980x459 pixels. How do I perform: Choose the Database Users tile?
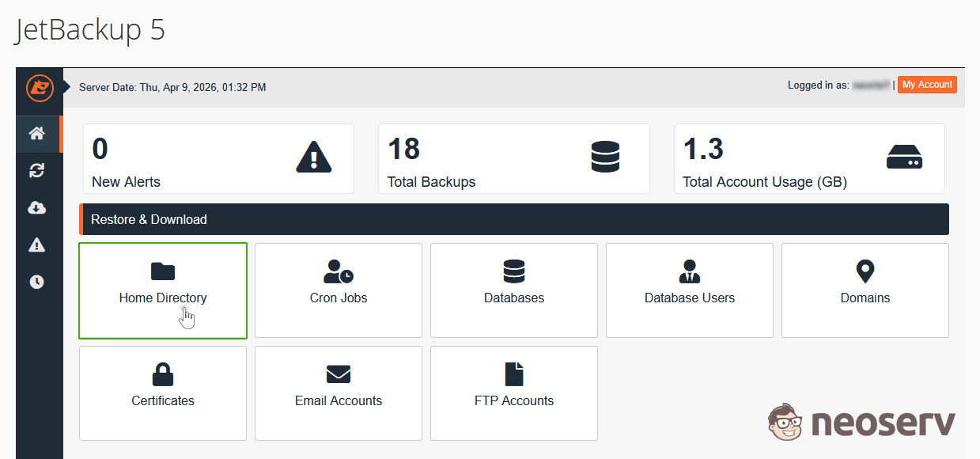690,290
